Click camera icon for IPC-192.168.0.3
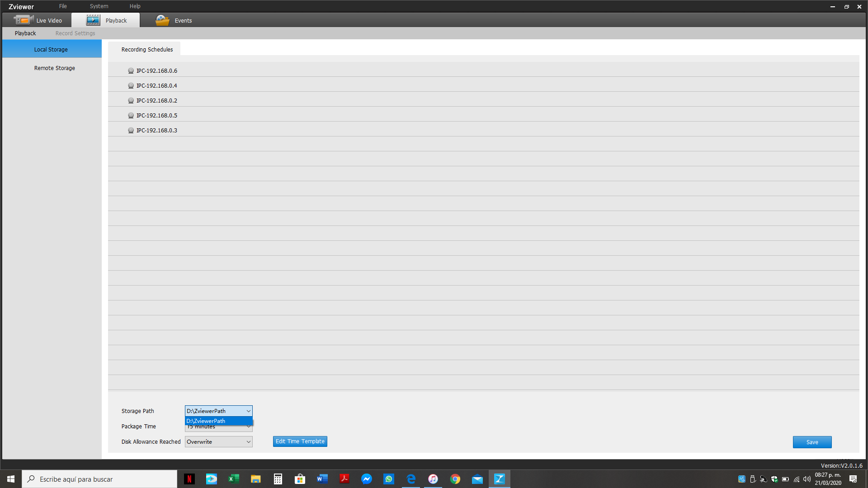The image size is (868, 488). (x=131, y=131)
